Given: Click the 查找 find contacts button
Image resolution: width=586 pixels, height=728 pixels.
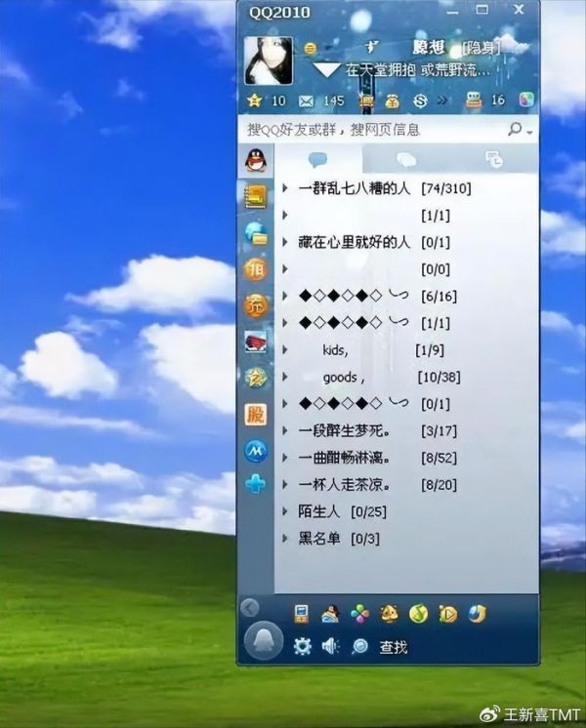Looking at the screenshot, I should tap(393, 646).
